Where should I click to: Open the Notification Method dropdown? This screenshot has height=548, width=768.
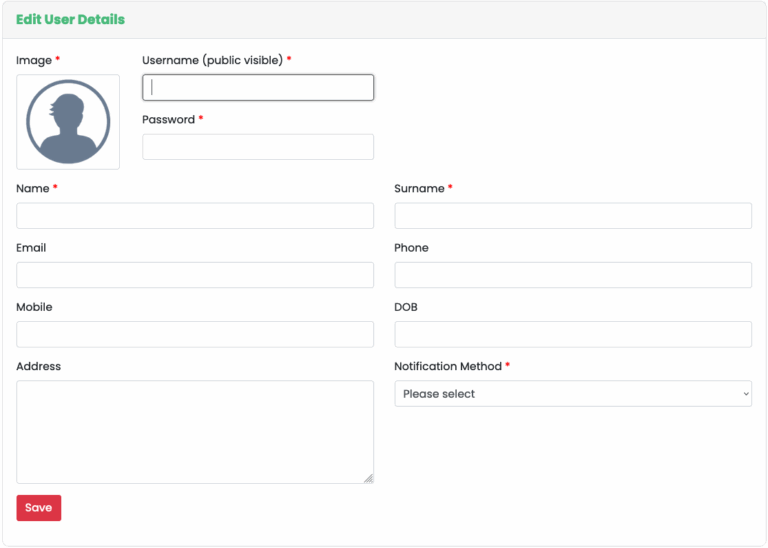pos(572,394)
